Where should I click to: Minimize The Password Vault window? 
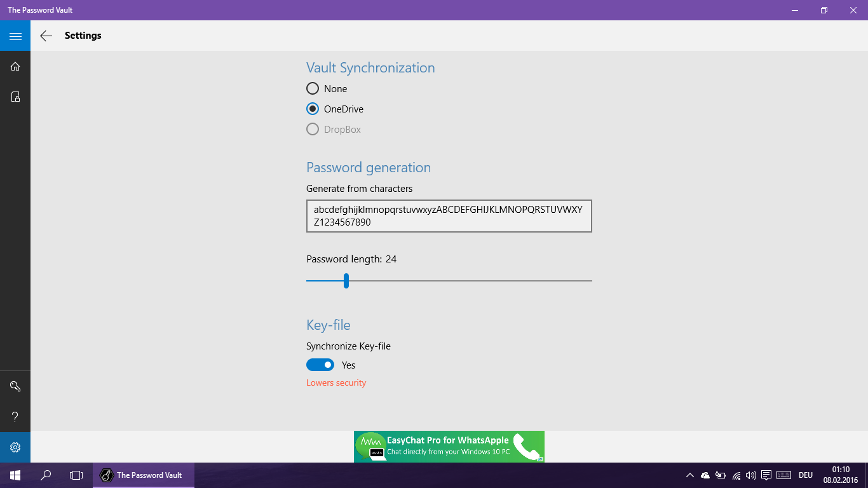point(795,10)
